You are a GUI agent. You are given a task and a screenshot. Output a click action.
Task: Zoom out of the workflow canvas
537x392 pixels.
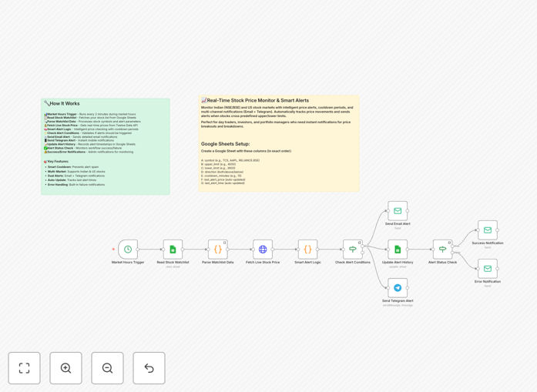click(x=107, y=368)
